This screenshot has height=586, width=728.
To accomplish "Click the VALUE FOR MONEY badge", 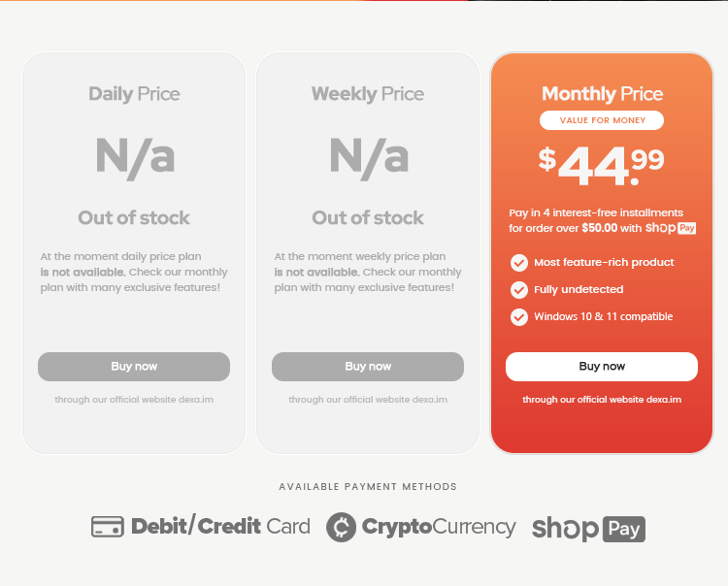I will pyautogui.click(x=602, y=120).
